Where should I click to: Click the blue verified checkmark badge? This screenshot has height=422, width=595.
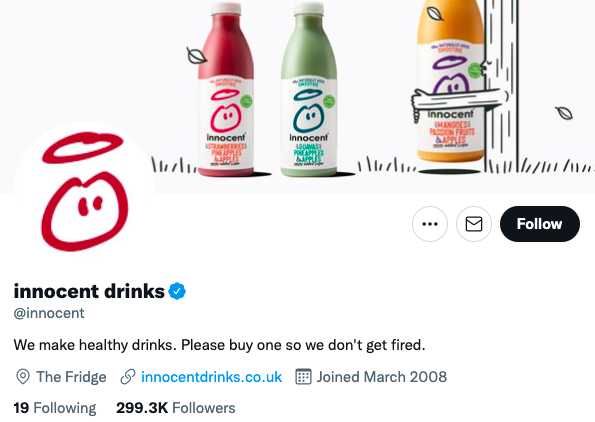point(177,291)
